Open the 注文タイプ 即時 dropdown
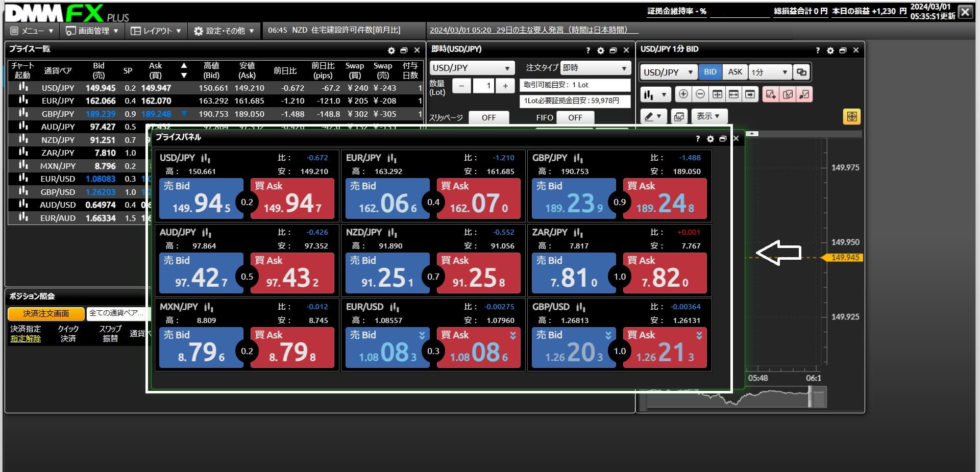This screenshot has height=472, width=980. point(595,68)
